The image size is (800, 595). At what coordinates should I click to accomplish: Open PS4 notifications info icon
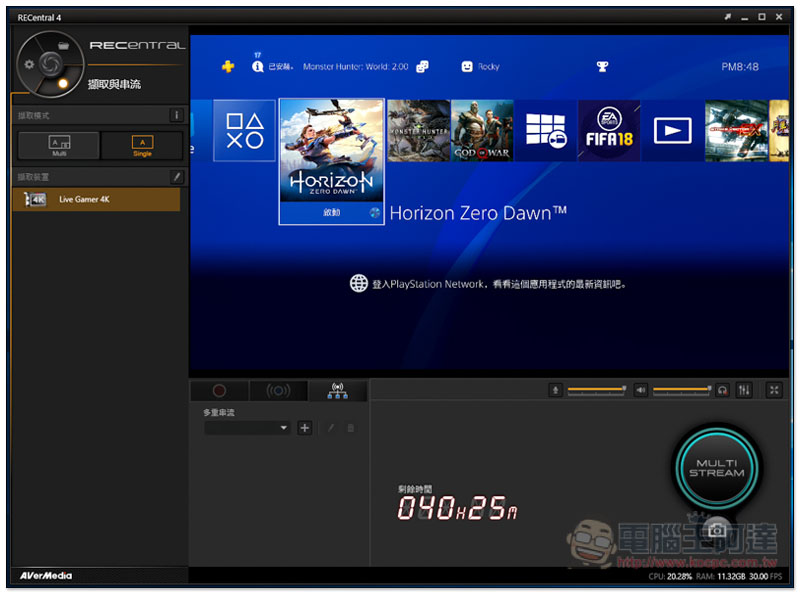[x=258, y=66]
